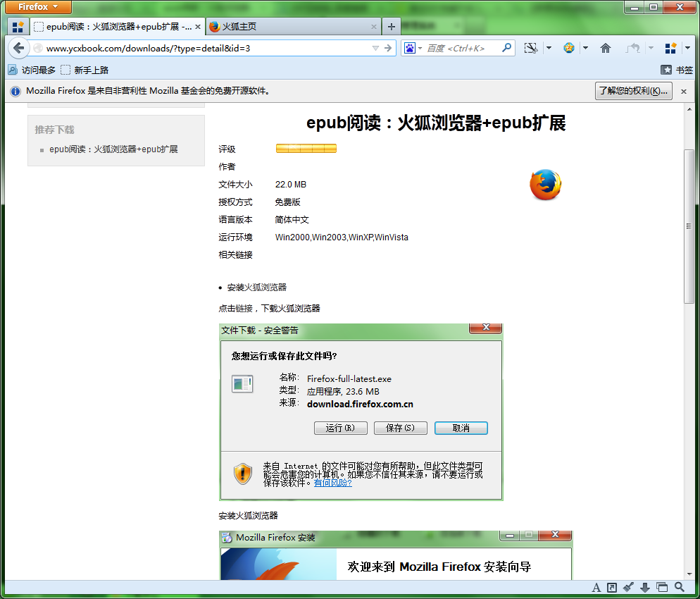Click the 点击链接，下载火狐浏览器 text

point(269,308)
